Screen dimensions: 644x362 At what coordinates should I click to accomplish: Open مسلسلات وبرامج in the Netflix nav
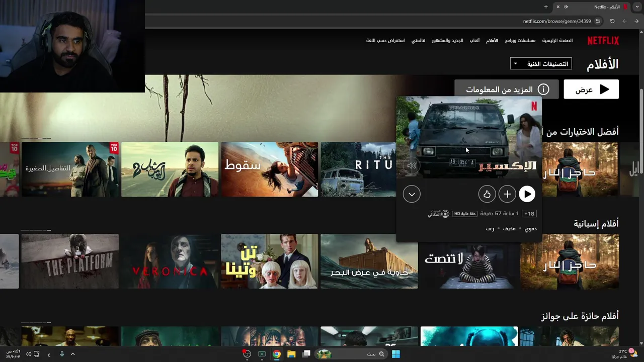pyautogui.click(x=520, y=40)
